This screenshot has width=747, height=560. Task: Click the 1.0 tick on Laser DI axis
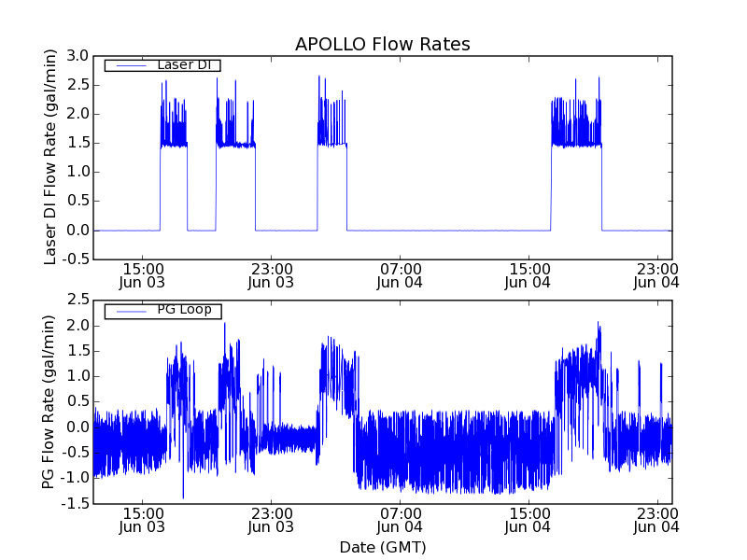(x=78, y=172)
